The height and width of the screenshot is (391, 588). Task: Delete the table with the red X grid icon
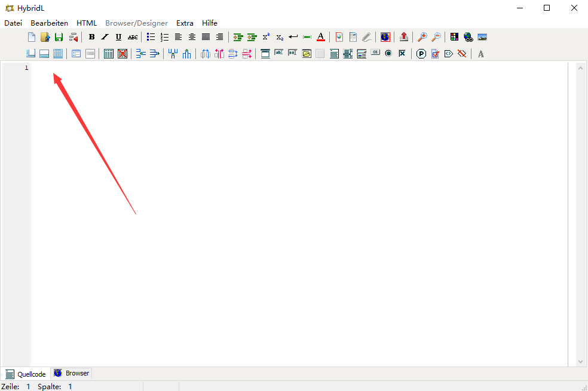[122, 54]
